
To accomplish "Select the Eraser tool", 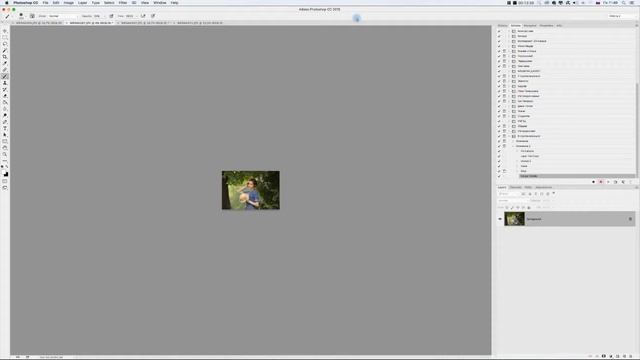I will (5, 96).
